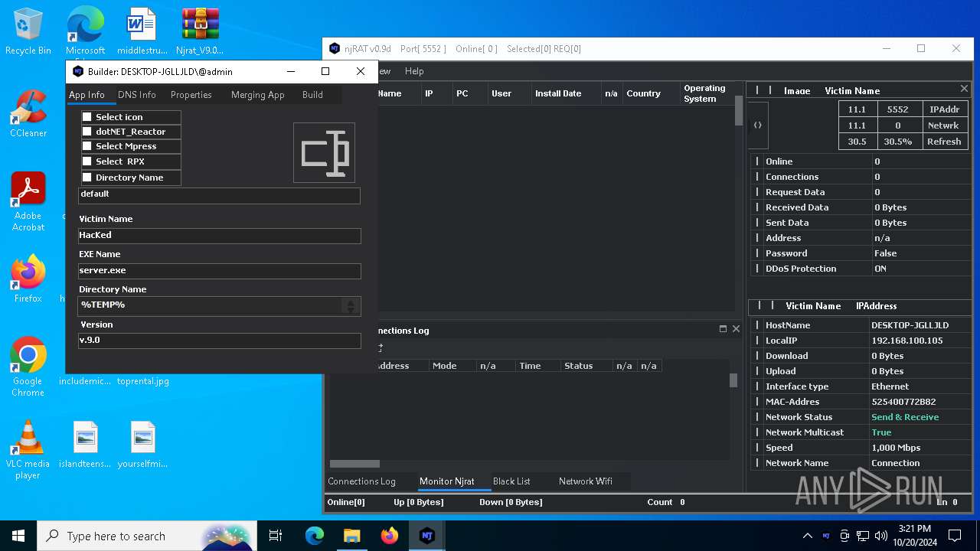Launch VLC media player icon
Viewport: 980px width, 551px height.
point(28,450)
